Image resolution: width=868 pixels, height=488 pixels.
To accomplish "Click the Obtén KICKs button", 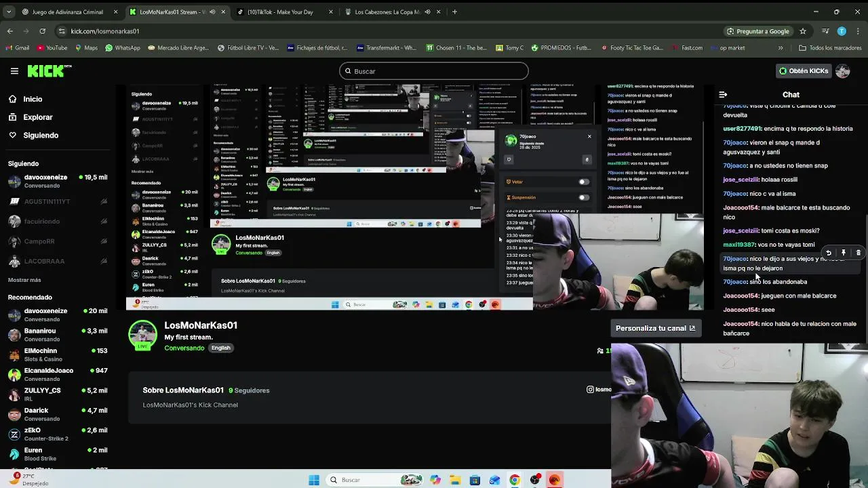I will (804, 70).
